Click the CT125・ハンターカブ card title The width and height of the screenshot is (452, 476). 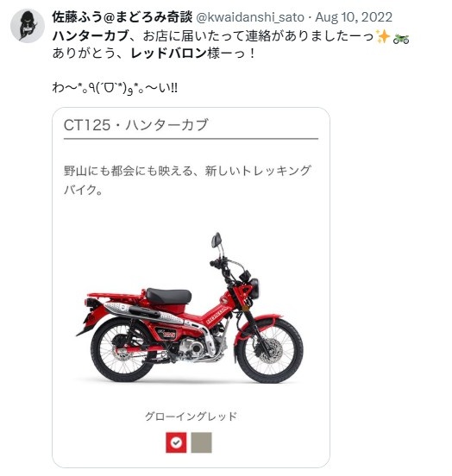136,125
